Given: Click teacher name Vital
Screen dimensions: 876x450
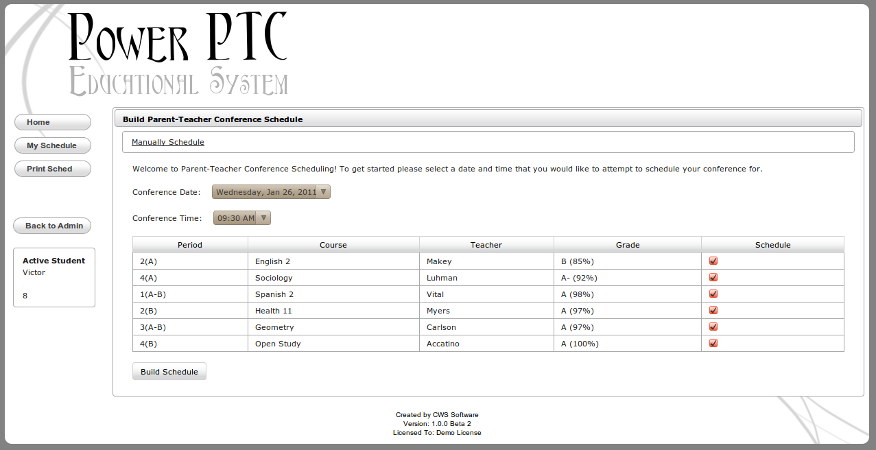Looking at the screenshot, I should (x=435, y=294).
